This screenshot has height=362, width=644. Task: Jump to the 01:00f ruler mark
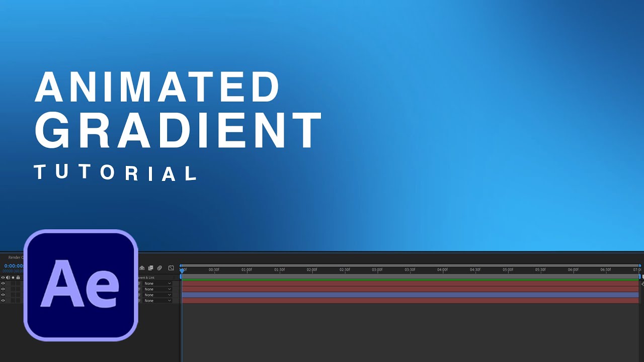click(x=247, y=269)
